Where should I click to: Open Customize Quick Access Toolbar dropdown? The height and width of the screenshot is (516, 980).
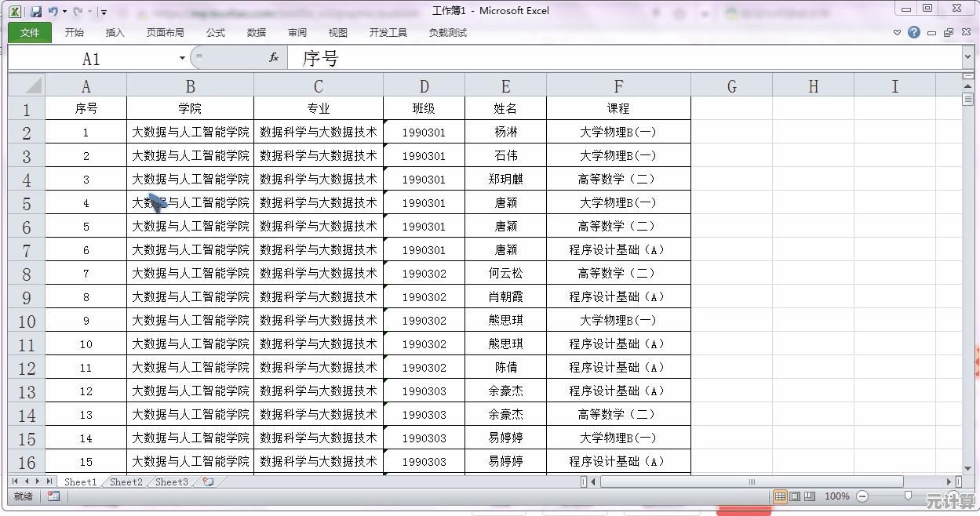tap(104, 13)
